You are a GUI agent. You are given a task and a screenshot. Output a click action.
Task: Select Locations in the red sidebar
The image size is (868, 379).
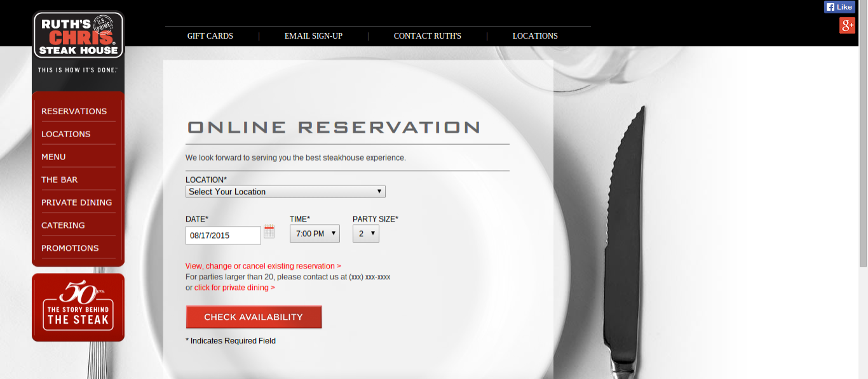tap(66, 134)
